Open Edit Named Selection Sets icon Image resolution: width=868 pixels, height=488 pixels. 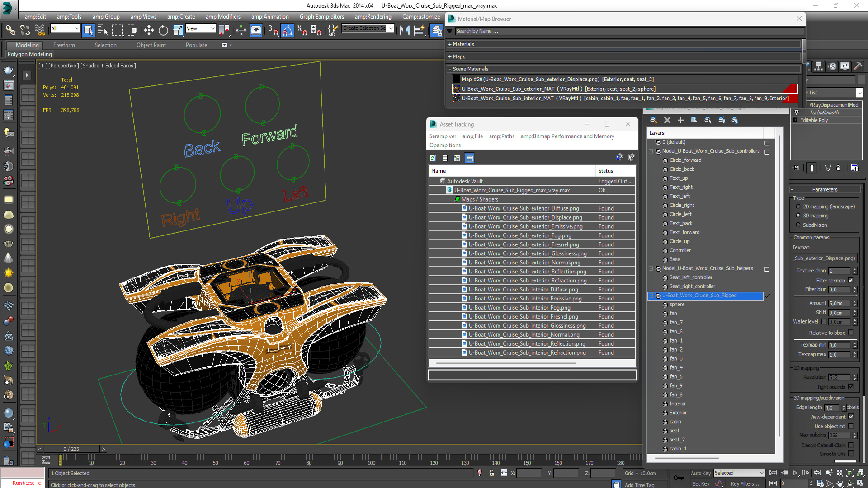pyautogui.click(x=332, y=30)
